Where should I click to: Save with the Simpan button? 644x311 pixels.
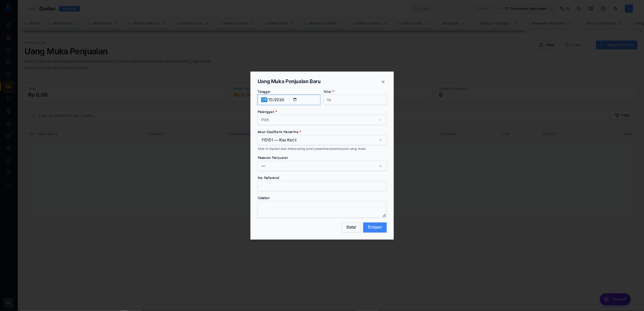(375, 227)
